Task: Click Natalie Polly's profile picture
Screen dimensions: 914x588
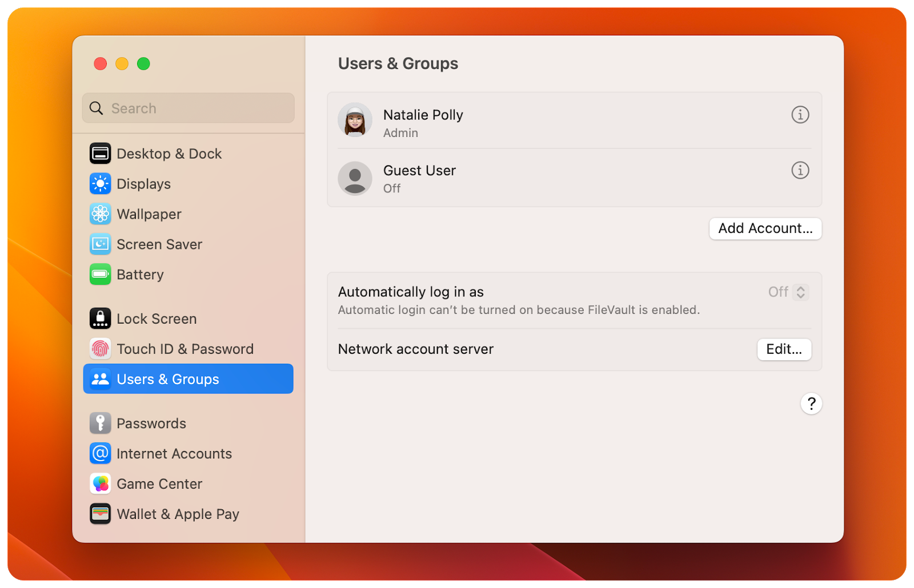Action: [x=355, y=120]
